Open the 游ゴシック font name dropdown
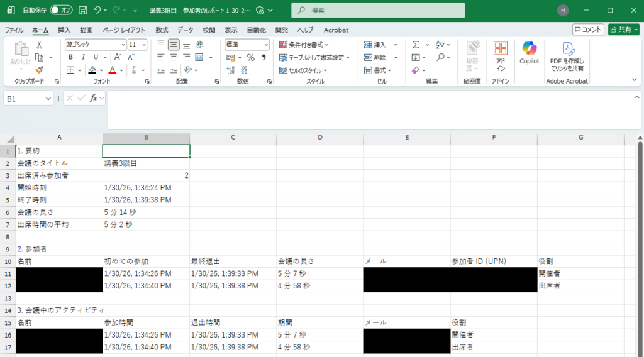The image size is (644, 357). [x=123, y=45]
